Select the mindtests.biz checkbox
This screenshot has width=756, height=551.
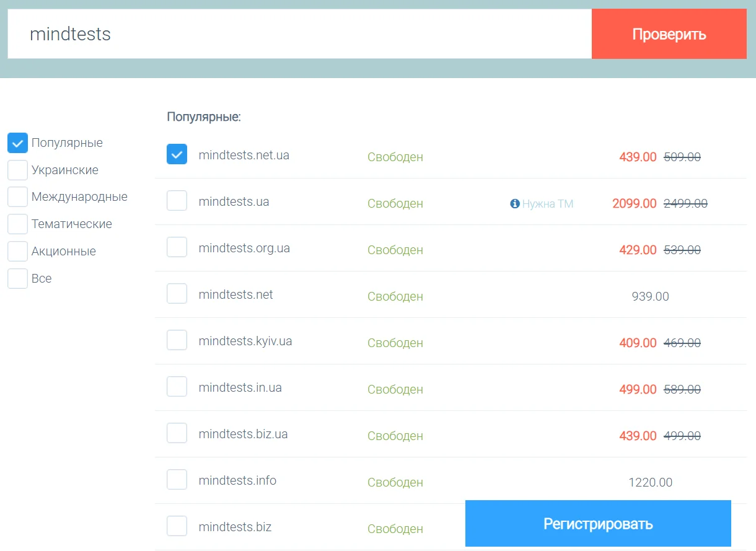(x=177, y=526)
